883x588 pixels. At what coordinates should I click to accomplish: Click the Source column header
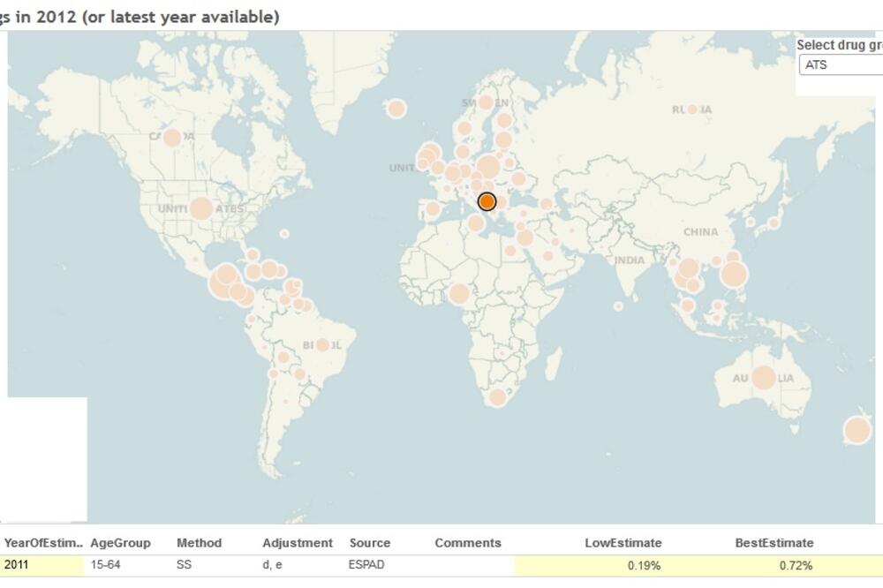coord(369,543)
